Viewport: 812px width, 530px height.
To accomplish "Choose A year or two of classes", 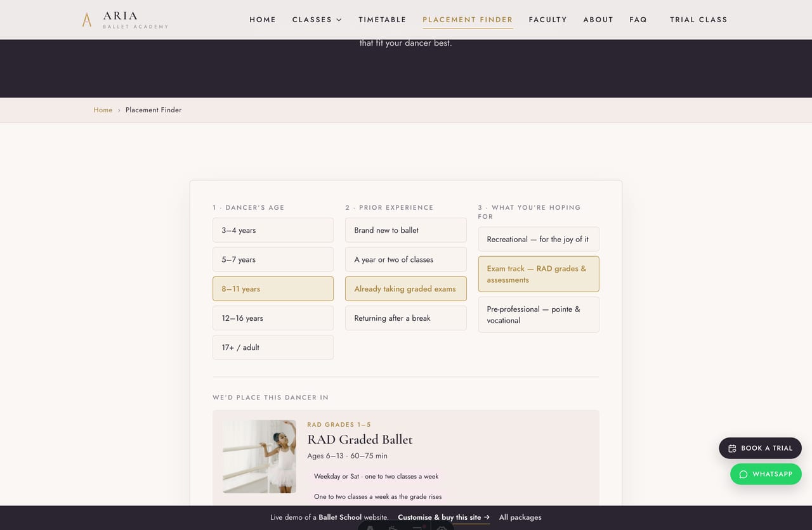I will tap(406, 259).
